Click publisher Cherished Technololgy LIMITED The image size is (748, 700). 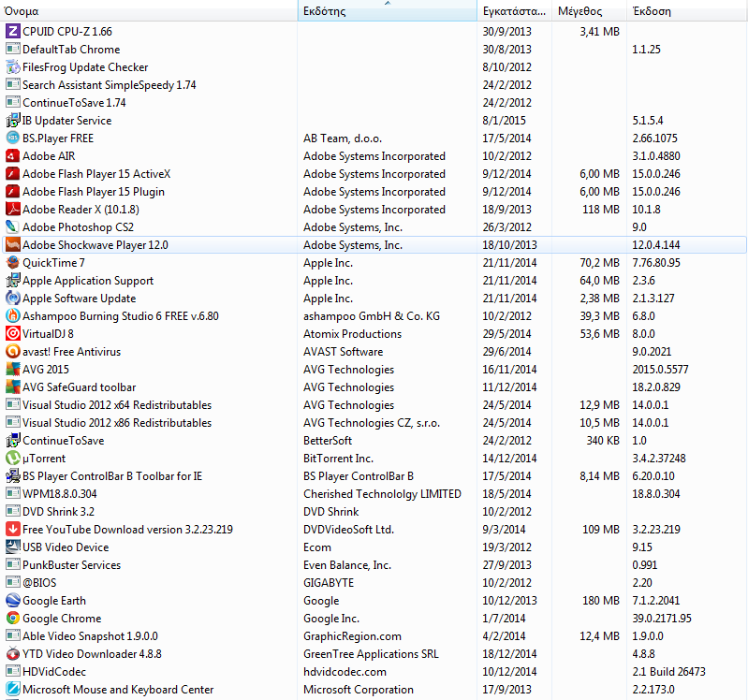[382, 494]
